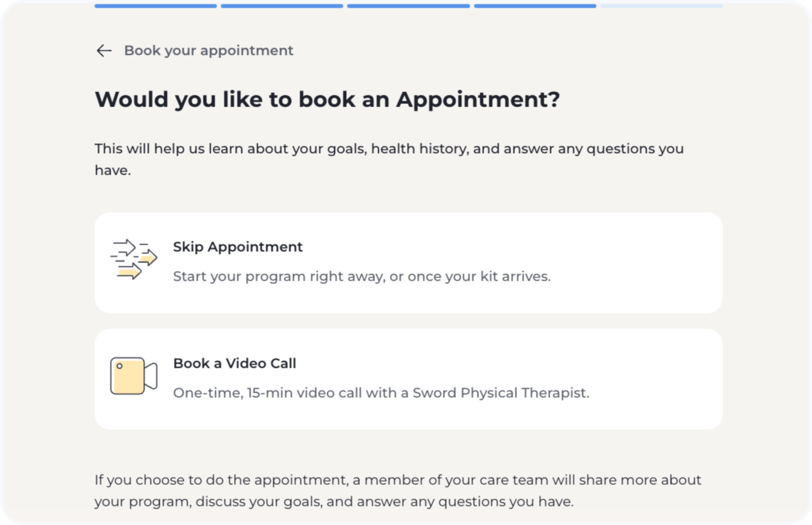
Task: Click 'once your kit arrives' text in skip card
Action: click(x=479, y=276)
